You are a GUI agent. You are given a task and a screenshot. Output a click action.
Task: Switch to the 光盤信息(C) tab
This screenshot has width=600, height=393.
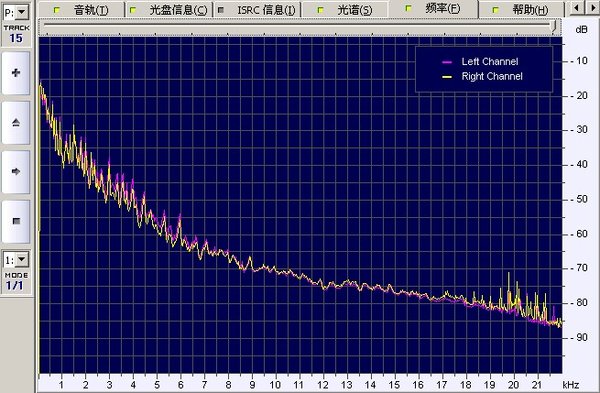(170, 10)
